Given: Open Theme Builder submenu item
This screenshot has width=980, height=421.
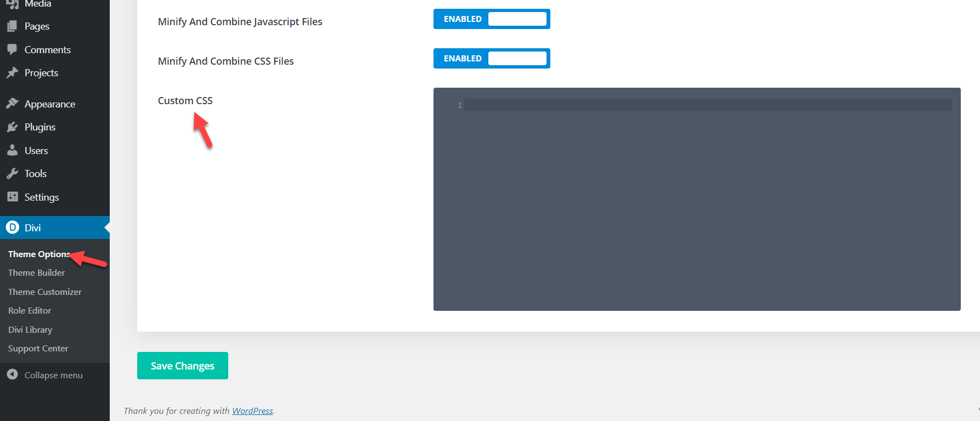Looking at the screenshot, I should [x=36, y=272].
